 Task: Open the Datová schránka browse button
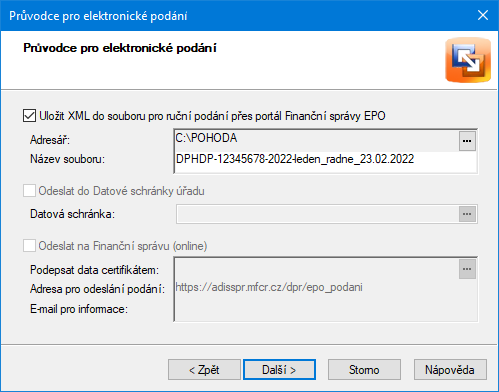[467, 214]
